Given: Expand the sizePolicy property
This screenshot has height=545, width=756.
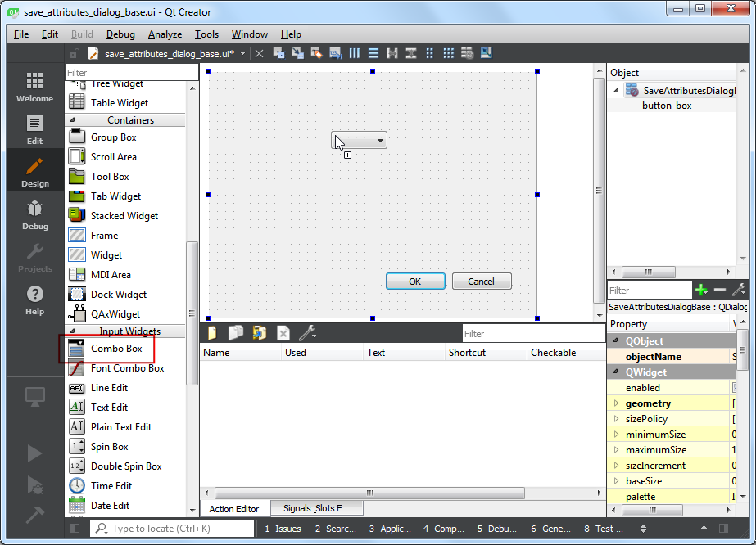Looking at the screenshot, I should 616,419.
